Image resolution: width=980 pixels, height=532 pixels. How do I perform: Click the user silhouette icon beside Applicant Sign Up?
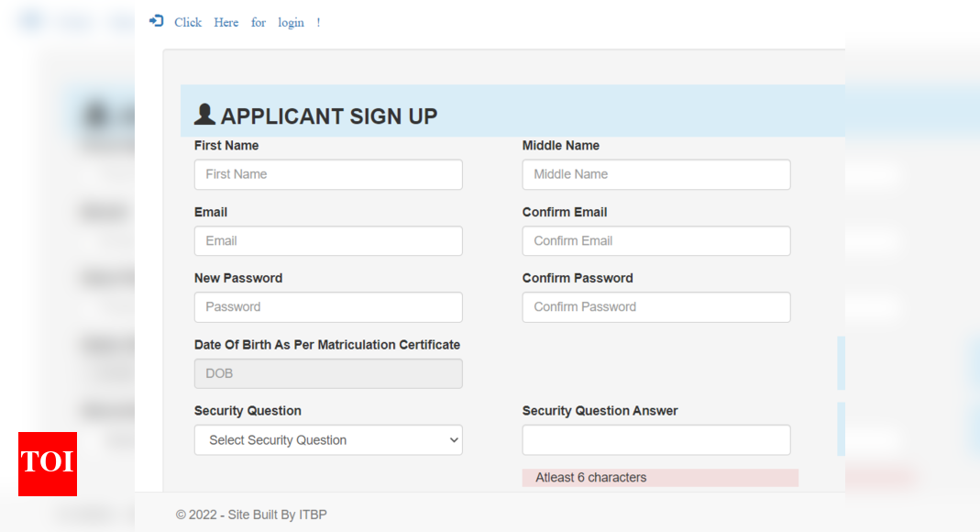click(x=204, y=115)
